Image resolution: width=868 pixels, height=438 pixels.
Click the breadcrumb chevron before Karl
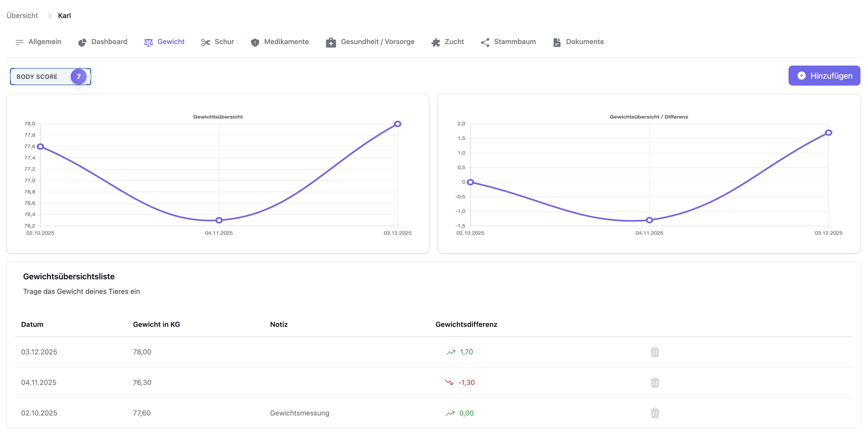coord(50,16)
